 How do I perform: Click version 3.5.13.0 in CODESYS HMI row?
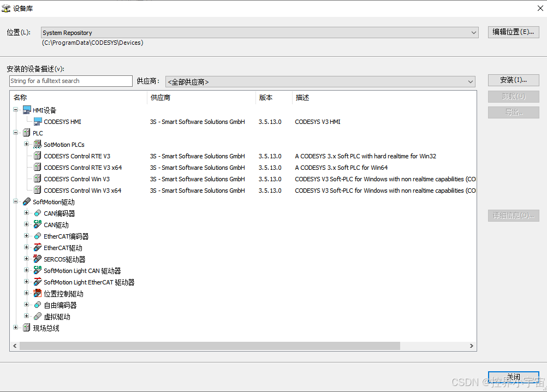[x=270, y=122]
